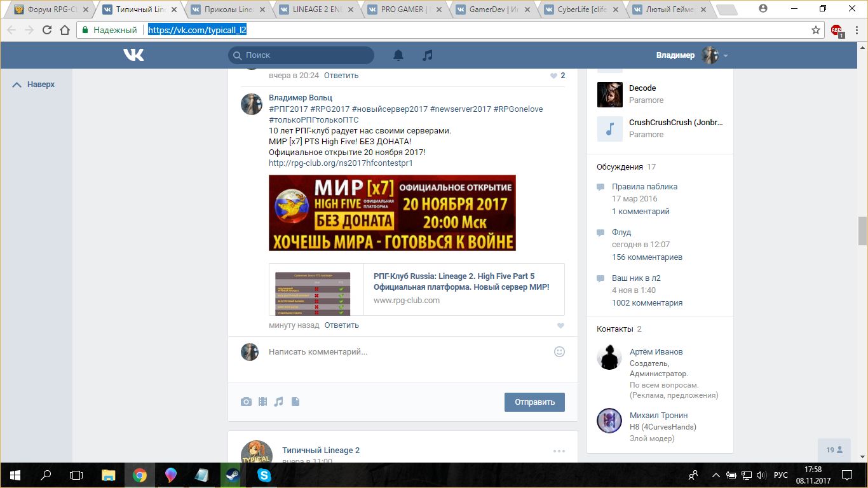Open contact Артём Иванов
This screenshot has width=868, height=488.
pos(656,352)
